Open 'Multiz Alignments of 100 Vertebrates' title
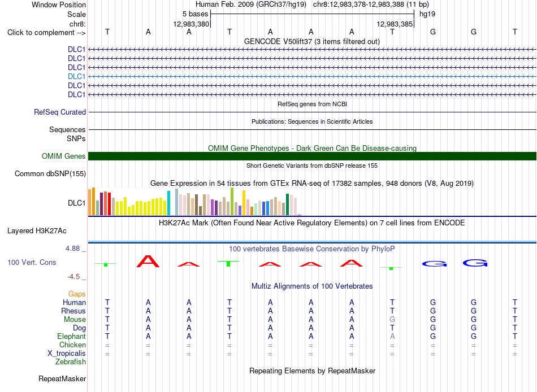Viewport: 537px width, 392px height. (x=312, y=286)
